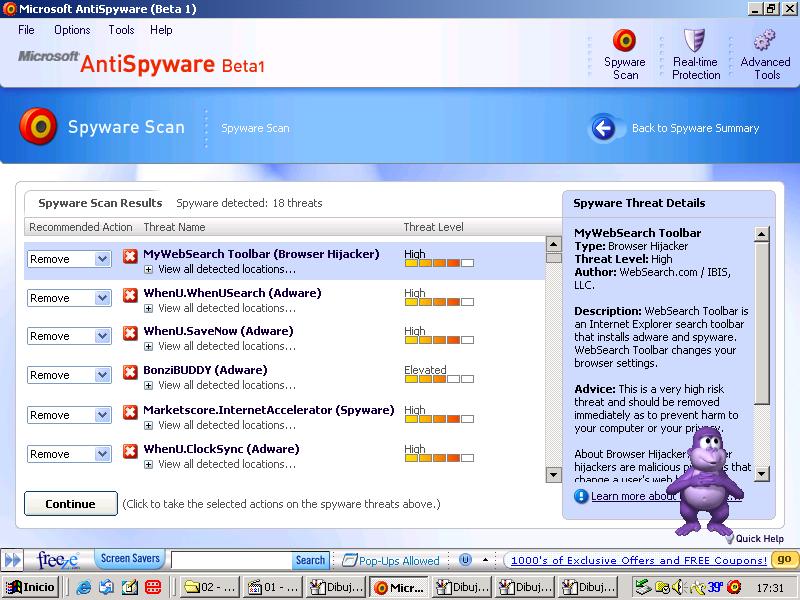
Task: Expand detected locations for WhenU.SaveNow
Action: pos(148,347)
